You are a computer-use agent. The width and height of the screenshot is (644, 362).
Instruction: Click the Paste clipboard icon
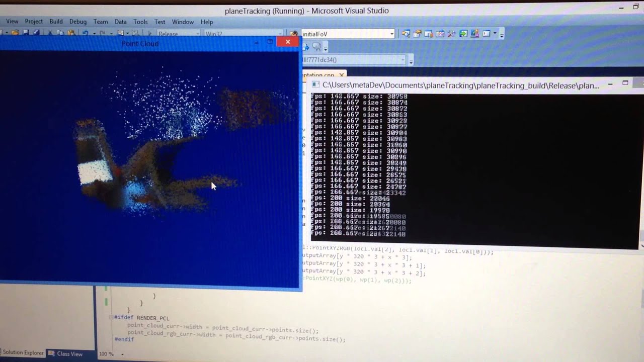71,33
